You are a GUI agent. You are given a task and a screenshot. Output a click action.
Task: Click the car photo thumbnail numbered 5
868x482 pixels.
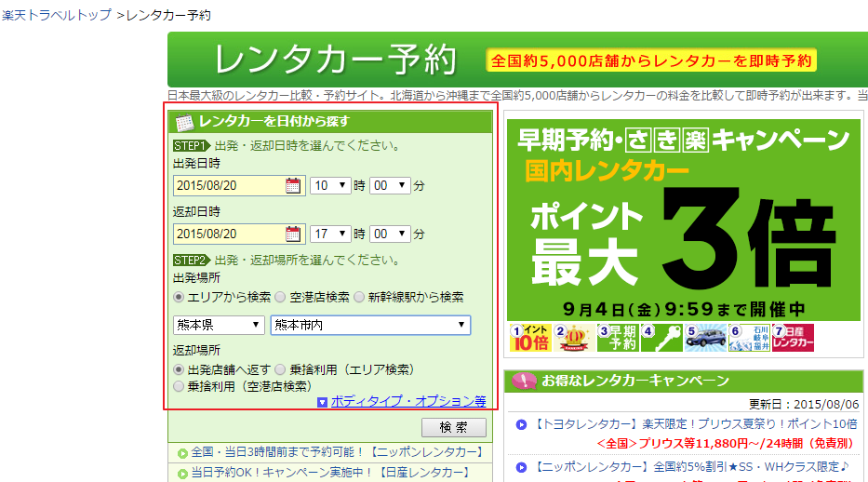click(x=705, y=338)
